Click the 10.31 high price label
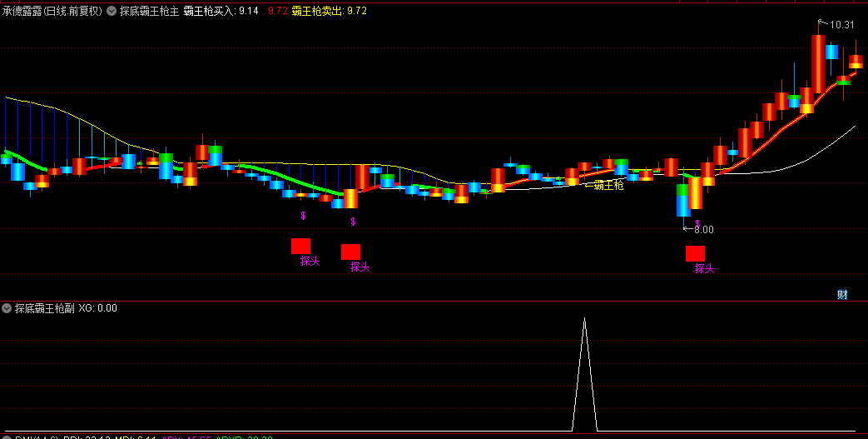 [842, 25]
